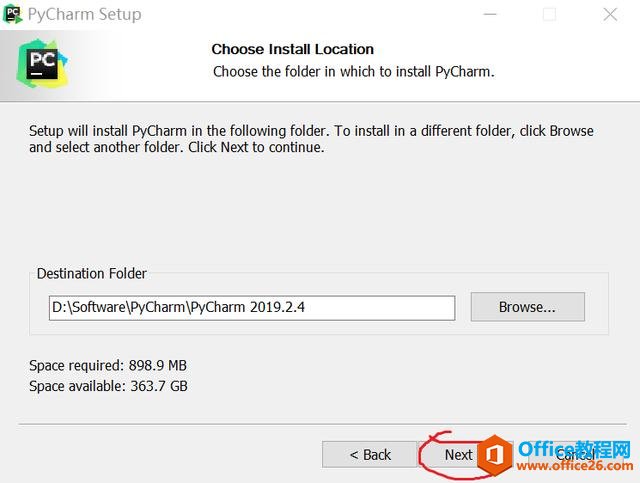This screenshot has width=640, height=483.
Task: Open folder picker with Browse... button
Action: (527, 307)
